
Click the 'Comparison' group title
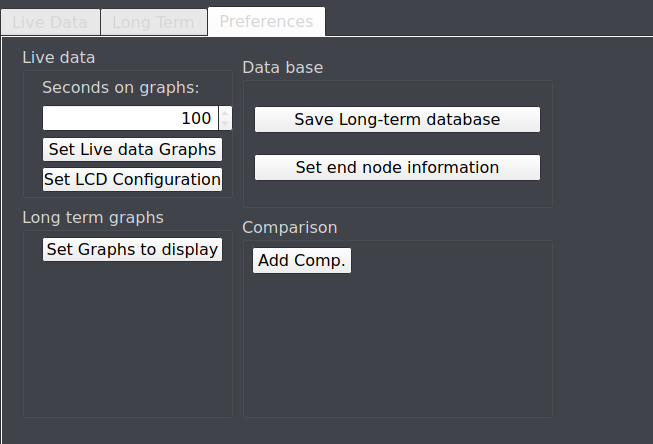point(290,228)
